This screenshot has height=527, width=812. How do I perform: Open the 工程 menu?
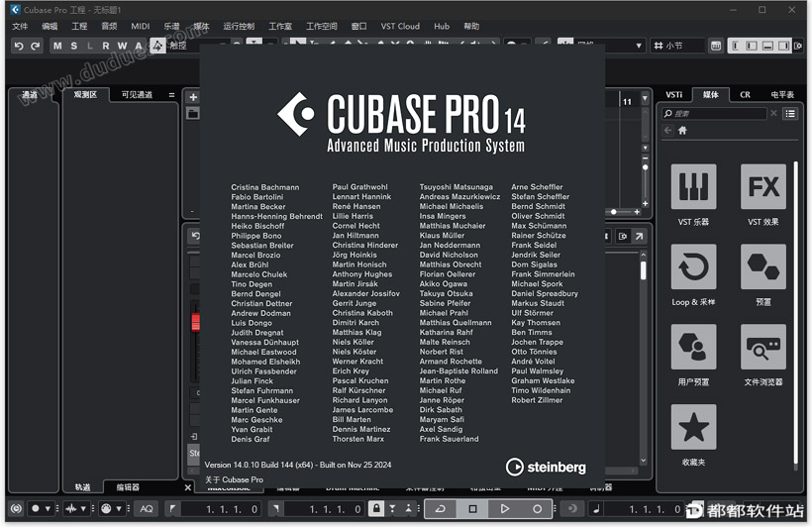coord(79,27)
